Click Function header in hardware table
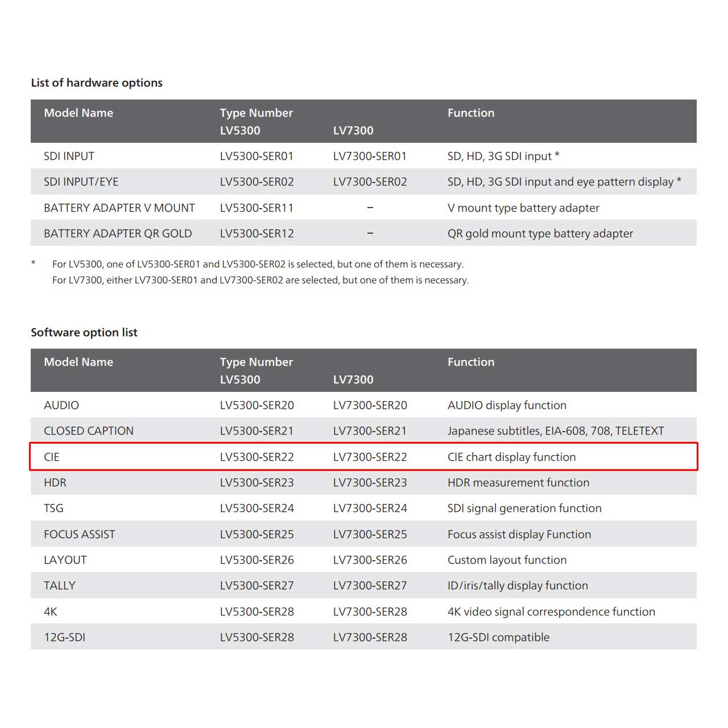This screenshot has width=728, height=728. [471, 113]
